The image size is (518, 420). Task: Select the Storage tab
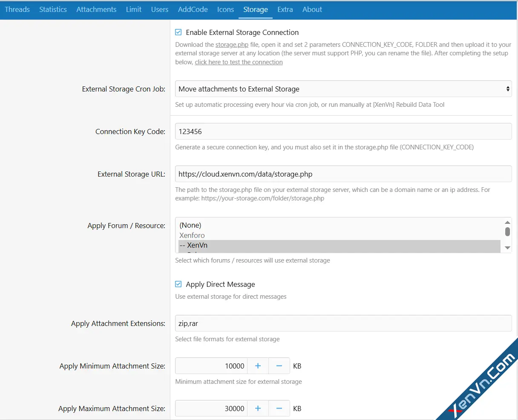[x=256, y=9]
